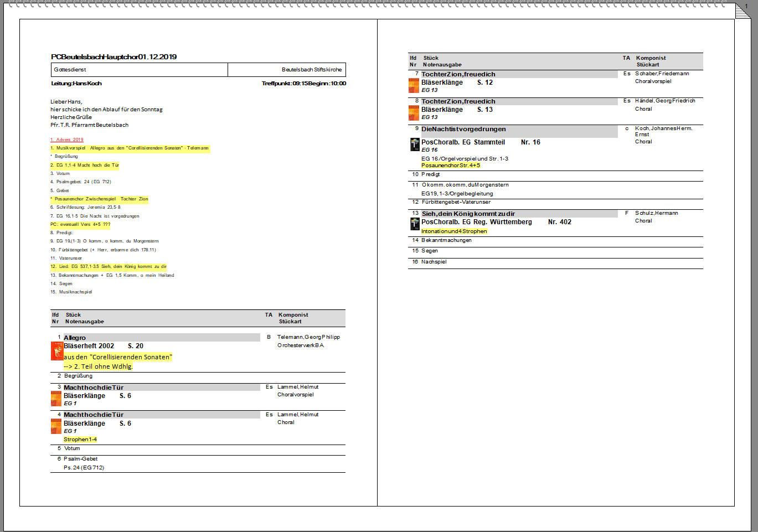Click the Bläserklänge cover icon in row 4
This screenshot has height=532, width=758.
(56, 426)
